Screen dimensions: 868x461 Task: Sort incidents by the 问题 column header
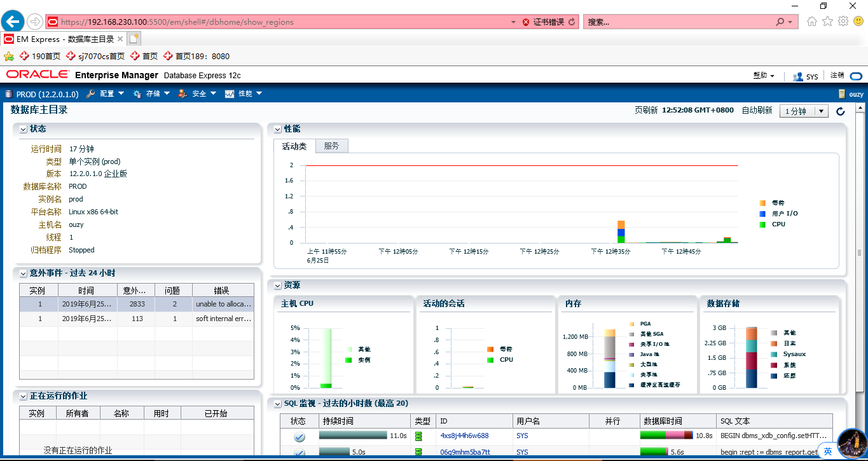[173, 291]
